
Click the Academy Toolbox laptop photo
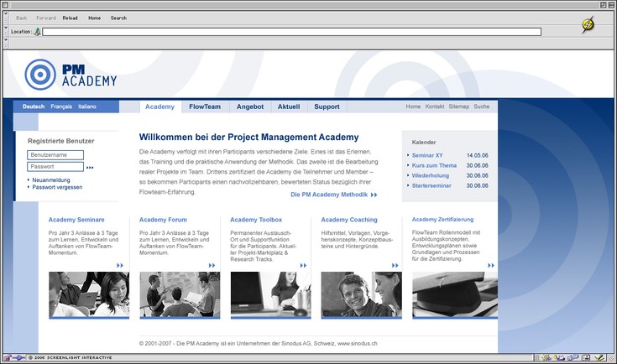(x=270, y=294)
